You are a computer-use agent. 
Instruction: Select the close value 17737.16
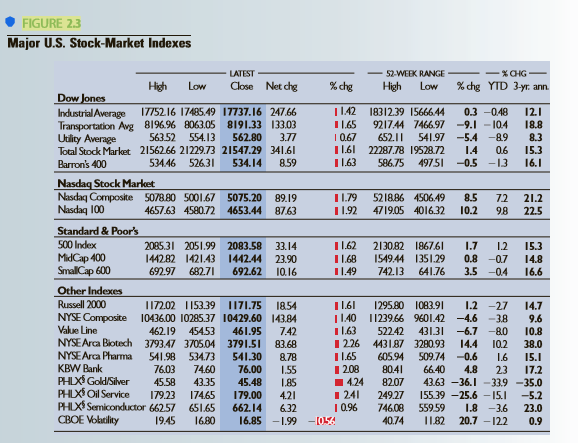[242, 112]
